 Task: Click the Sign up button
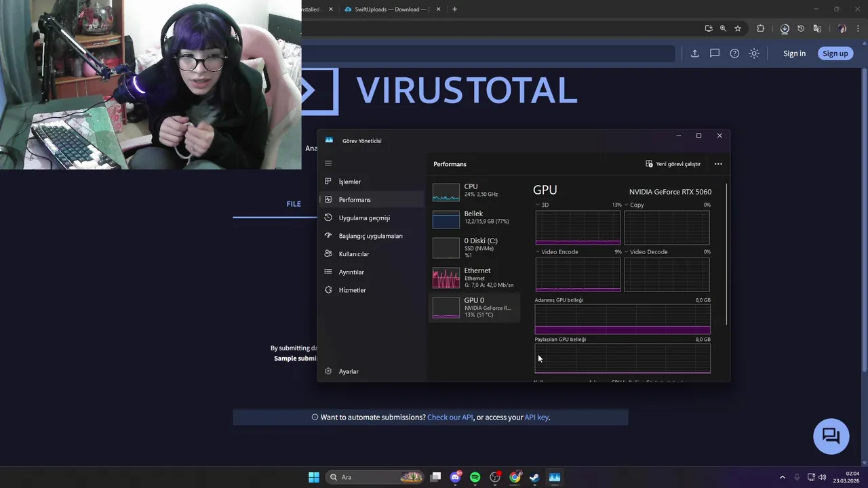click(x=835, y=54)
